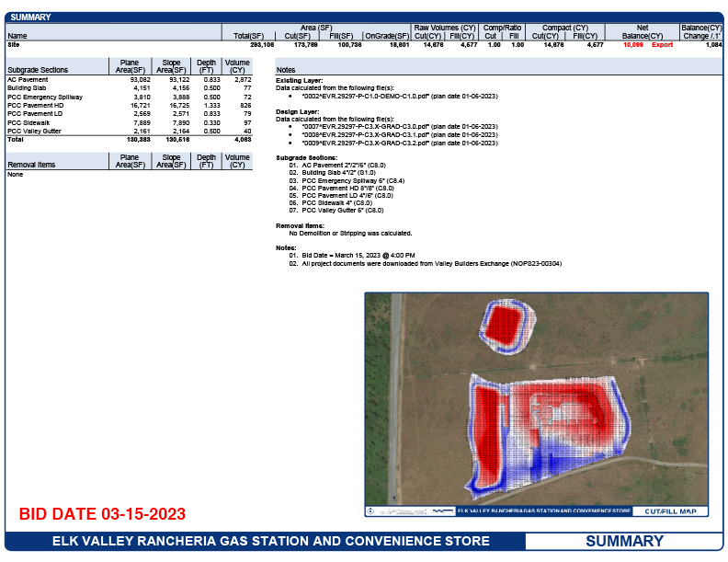The image size is (728, 562).
Task: Click the Comp/Ratio column header
Action: pyautogui.click(x=504, y=28)
